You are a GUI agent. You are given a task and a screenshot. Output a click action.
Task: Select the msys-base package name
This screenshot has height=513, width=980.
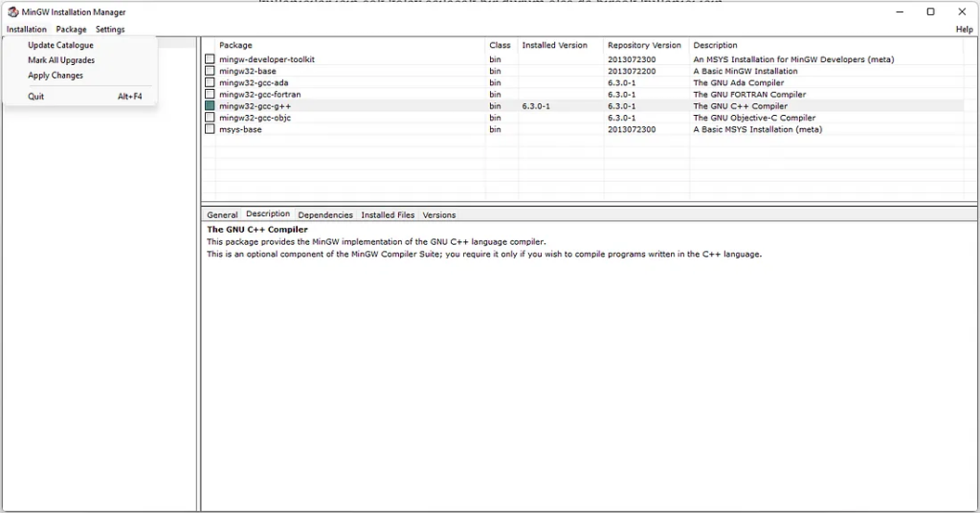pos(240,129)
